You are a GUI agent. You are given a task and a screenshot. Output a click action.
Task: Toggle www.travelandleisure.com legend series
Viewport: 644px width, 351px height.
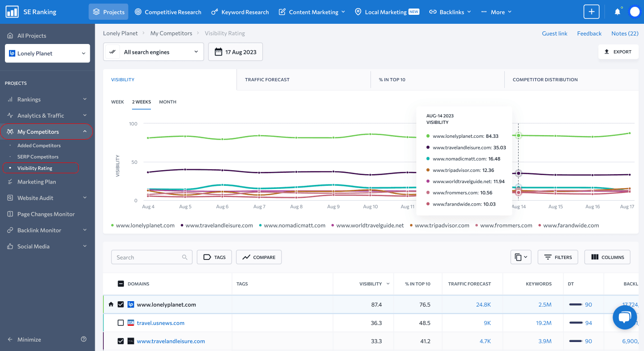[x=216, y=225]
